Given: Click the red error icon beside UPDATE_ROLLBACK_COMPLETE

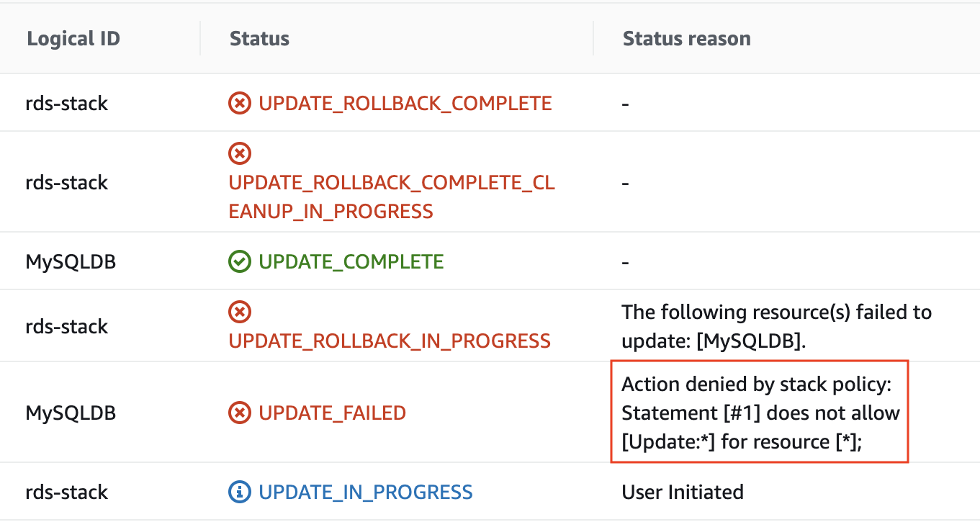Looking at the screenshot, I should click(x=239, y=103).
